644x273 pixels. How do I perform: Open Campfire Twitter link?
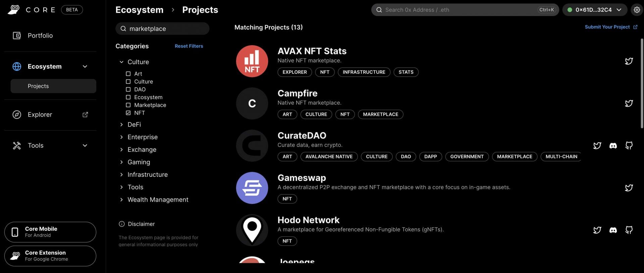pyautogui.click(x=629, y=103)
